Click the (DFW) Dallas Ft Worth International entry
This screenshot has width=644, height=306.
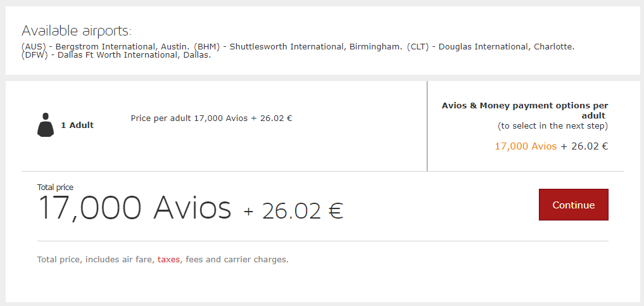point(116,54)
